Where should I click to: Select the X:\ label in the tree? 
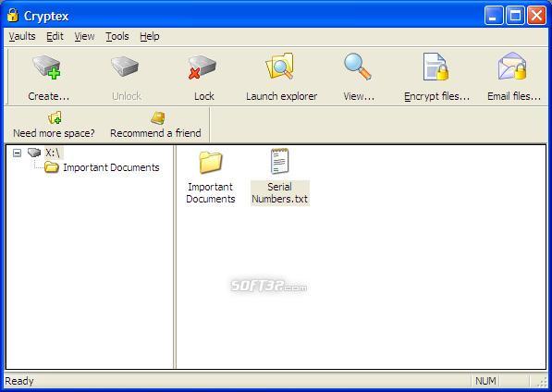click(x=53, y=153)
